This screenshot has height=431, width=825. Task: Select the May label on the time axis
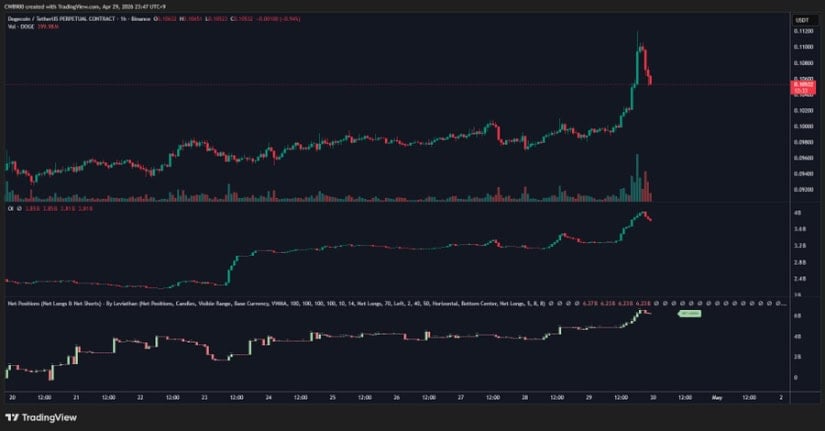[717, 398]
